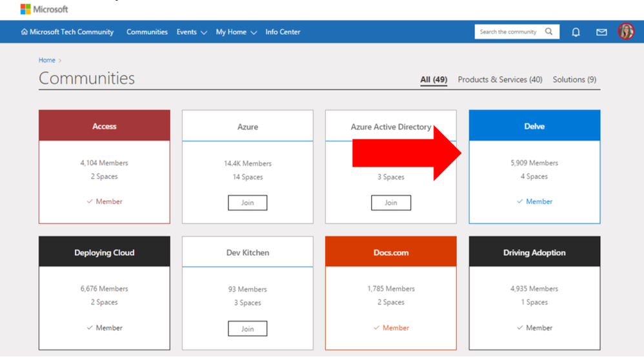Join the Azure Active Directory community
This screenshot has width=644, height=357.
390,203
